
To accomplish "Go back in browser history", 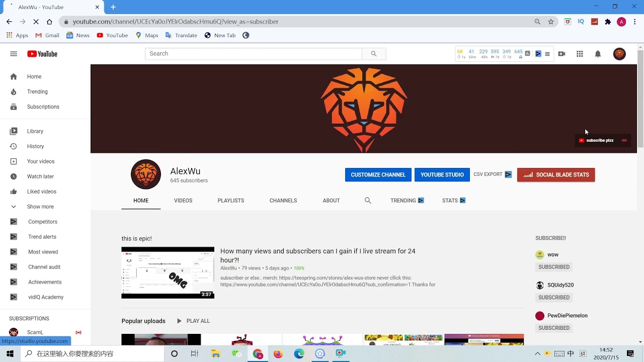I will tap(9, 22).
